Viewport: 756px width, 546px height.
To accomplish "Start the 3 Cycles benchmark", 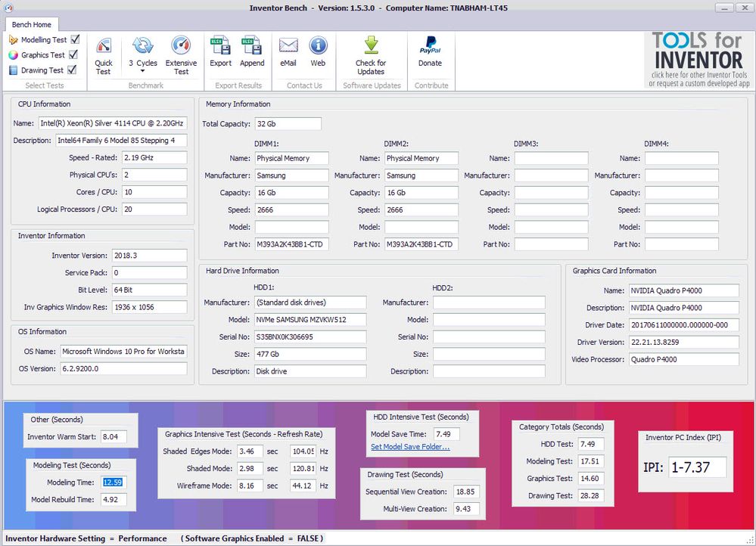I will [x=143, y=52].
